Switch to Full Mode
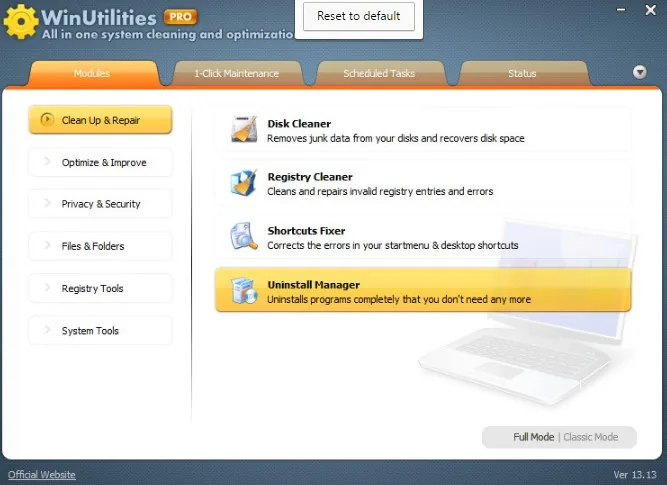 533,437
